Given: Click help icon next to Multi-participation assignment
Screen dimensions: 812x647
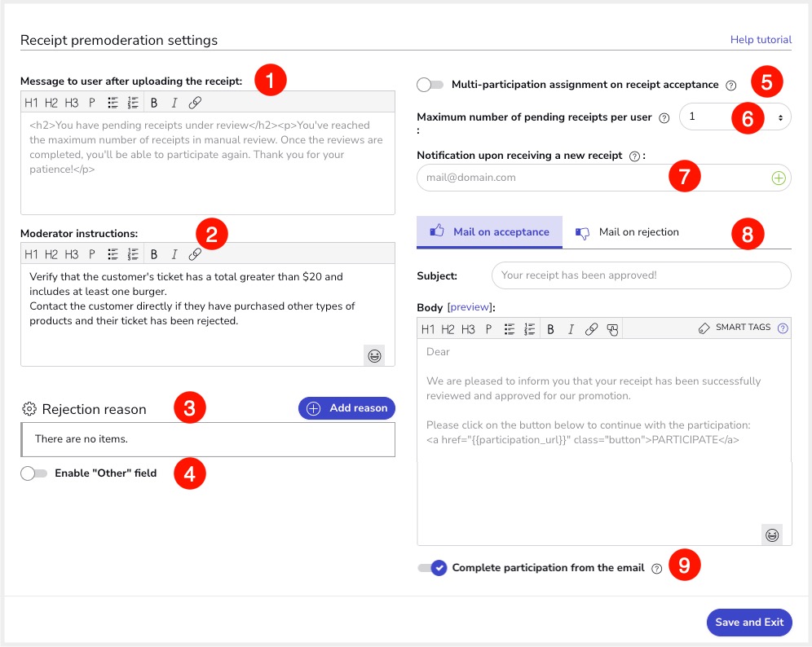Looking at the screenshot, I should click(x=730, y=85).
